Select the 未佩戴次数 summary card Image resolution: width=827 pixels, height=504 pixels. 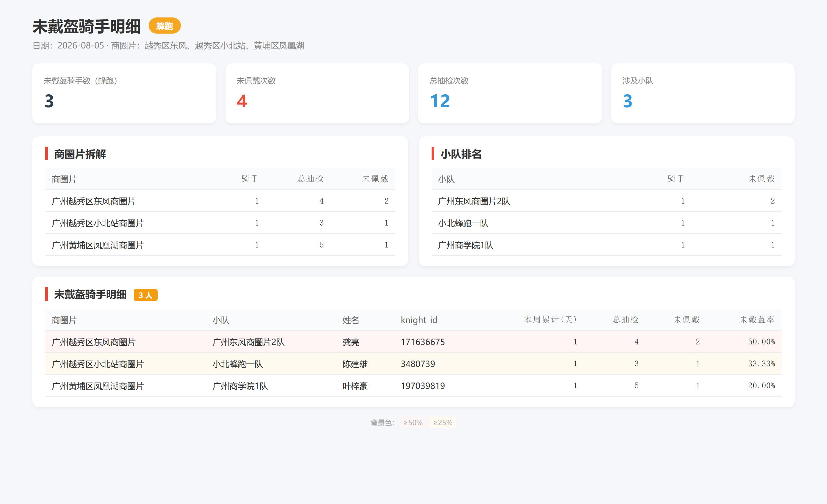click(x=317, y=93)
